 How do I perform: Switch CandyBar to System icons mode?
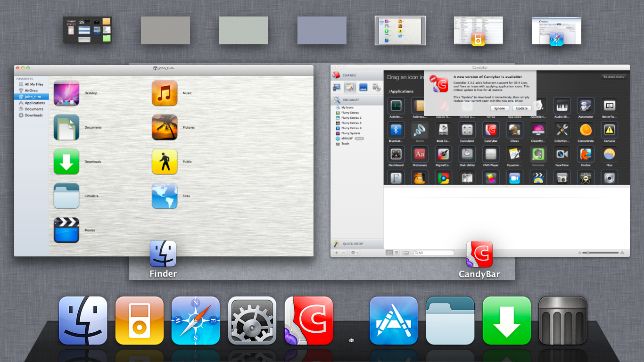pos(337,87)
